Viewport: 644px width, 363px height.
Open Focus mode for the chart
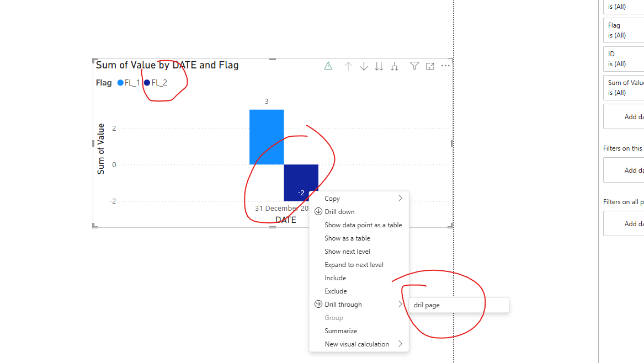[430, 66]
